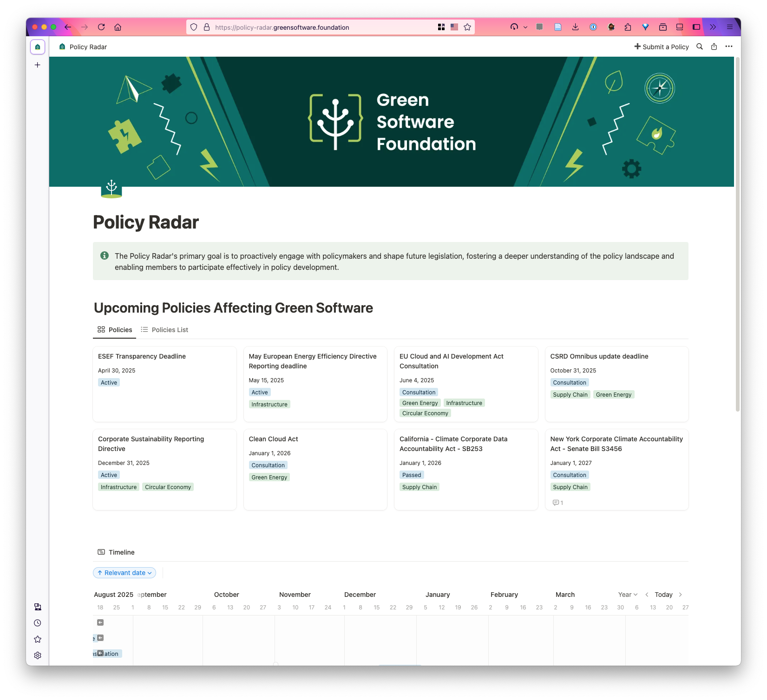Click Circular Economy tag on EU Cloud card
Screen dimensions: 767x700
tap(425, 413)
